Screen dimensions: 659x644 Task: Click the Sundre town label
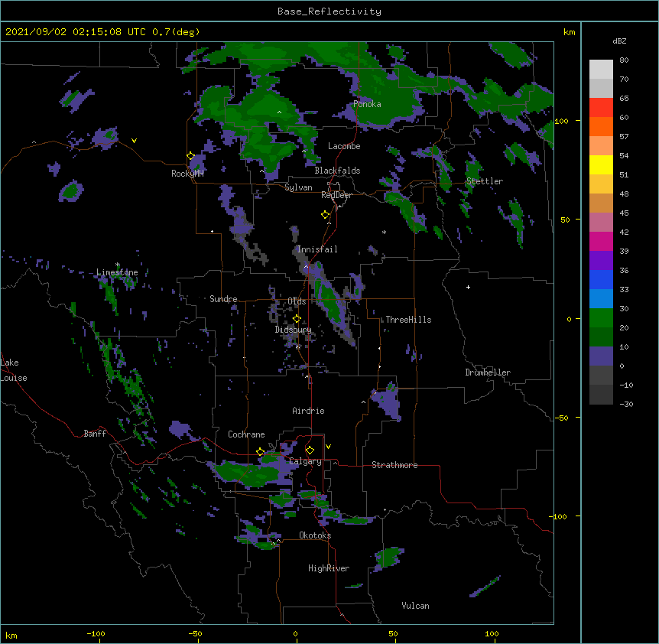[223, 299]
